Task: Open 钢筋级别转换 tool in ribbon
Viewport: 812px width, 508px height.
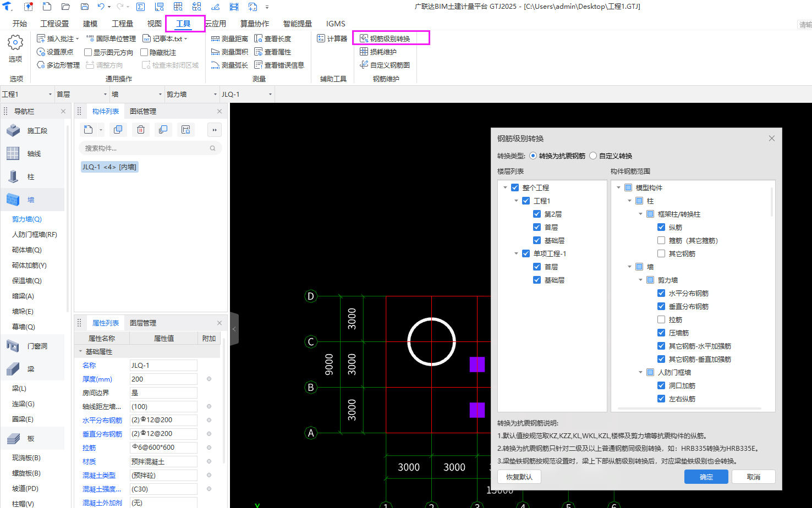Action: (x=385, y=38)
